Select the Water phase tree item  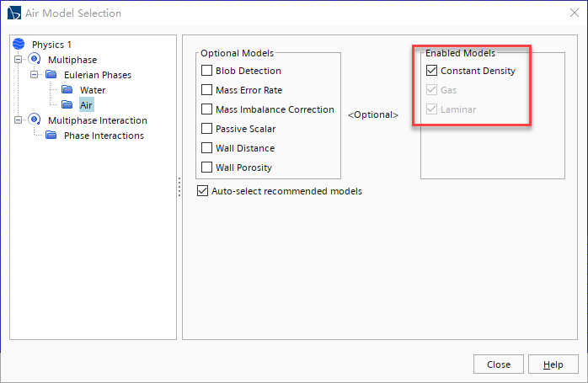[93, 90]
